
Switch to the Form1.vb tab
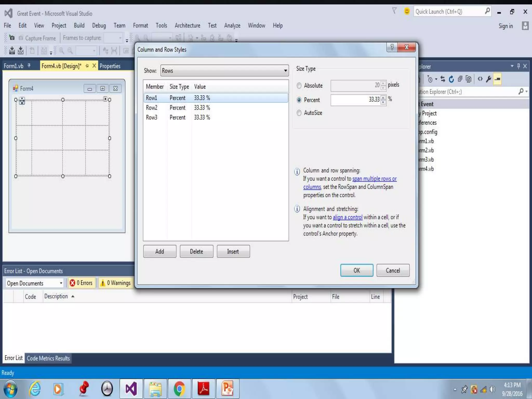14,66
